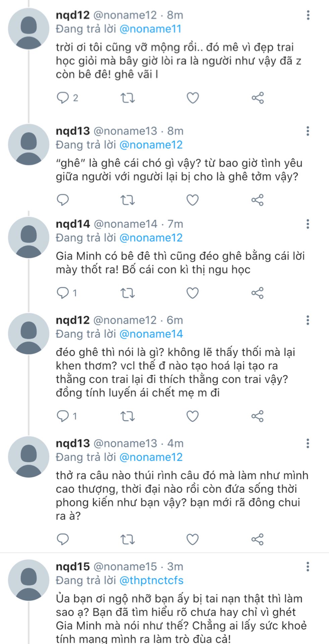The height and width of the screenshot is (644, 329).
Task: Like nqd14's tweet posted 7m ago
Action: 193,293
